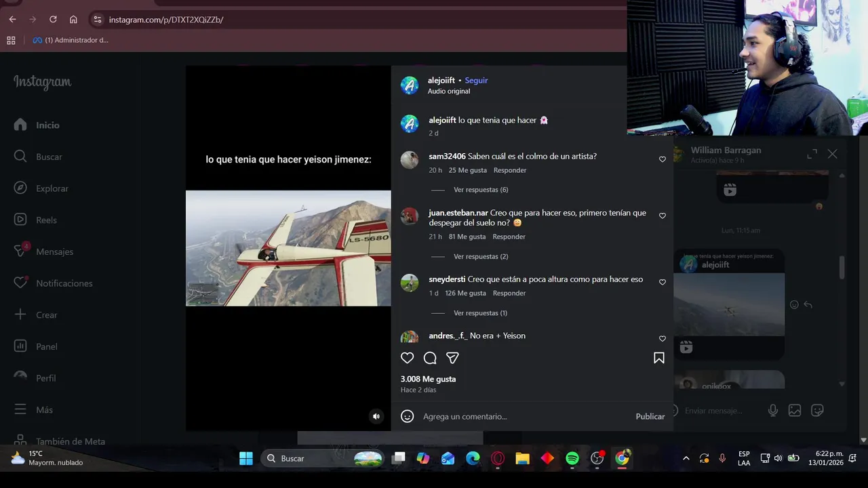Click Publicar to post comment

pos(650,416)
